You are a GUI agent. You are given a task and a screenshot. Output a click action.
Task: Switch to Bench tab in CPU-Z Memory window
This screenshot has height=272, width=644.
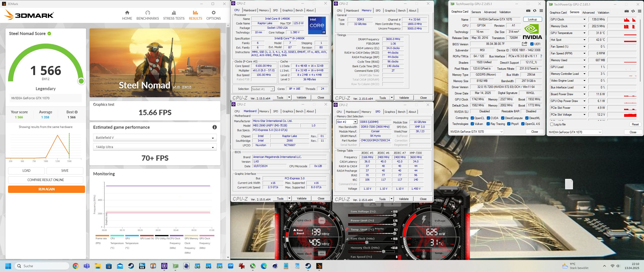pyautogui.click(x=402, y=11)
